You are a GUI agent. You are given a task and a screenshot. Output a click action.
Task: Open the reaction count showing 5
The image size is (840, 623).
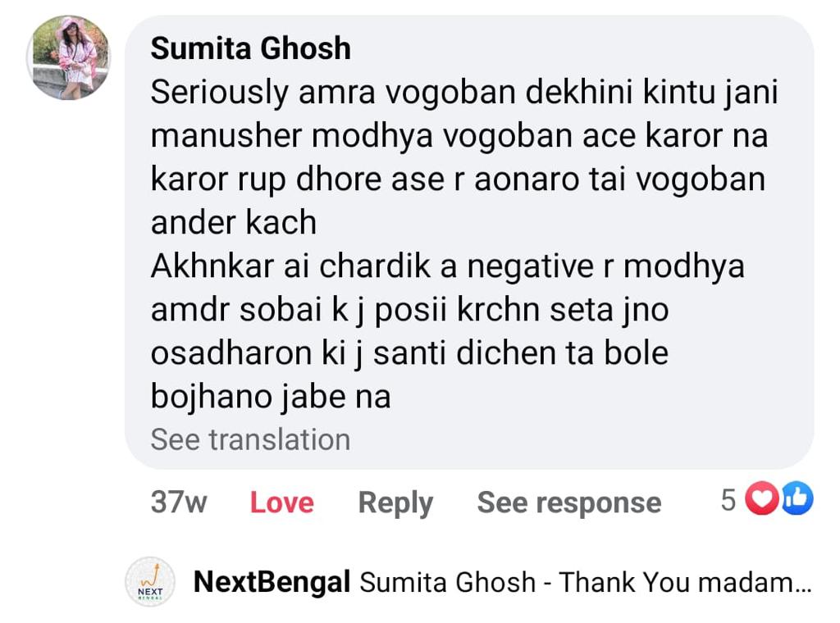(x=728, y=500)
